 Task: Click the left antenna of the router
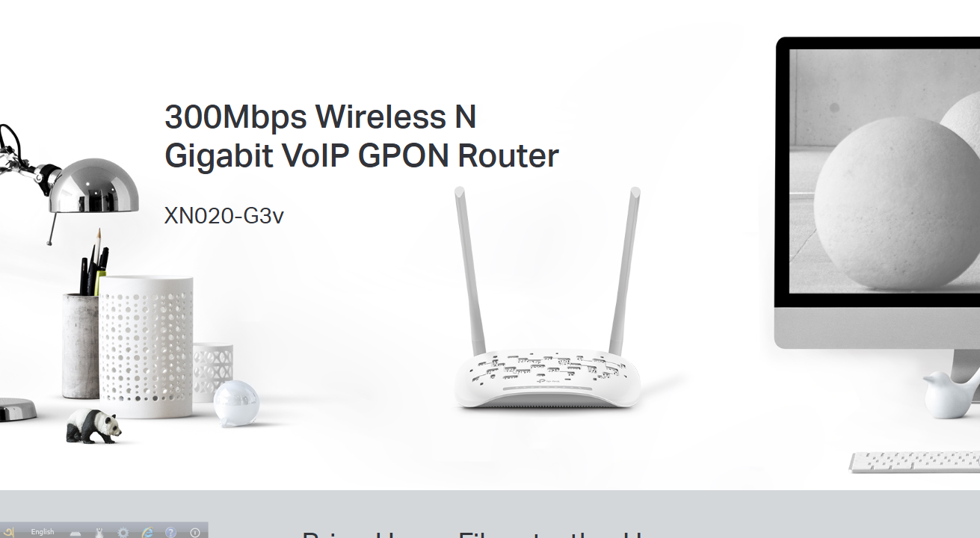(469, 269)
